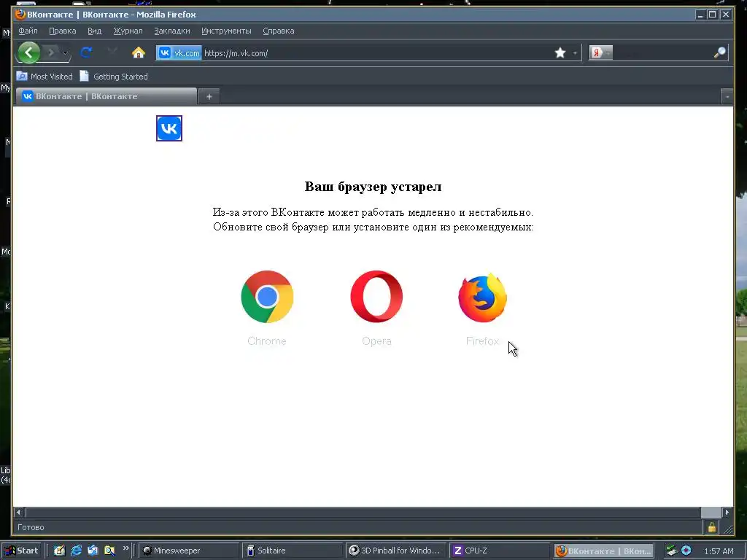
Task: Click the ВКонтакте Firefox taskbar button
Action: 603,551
